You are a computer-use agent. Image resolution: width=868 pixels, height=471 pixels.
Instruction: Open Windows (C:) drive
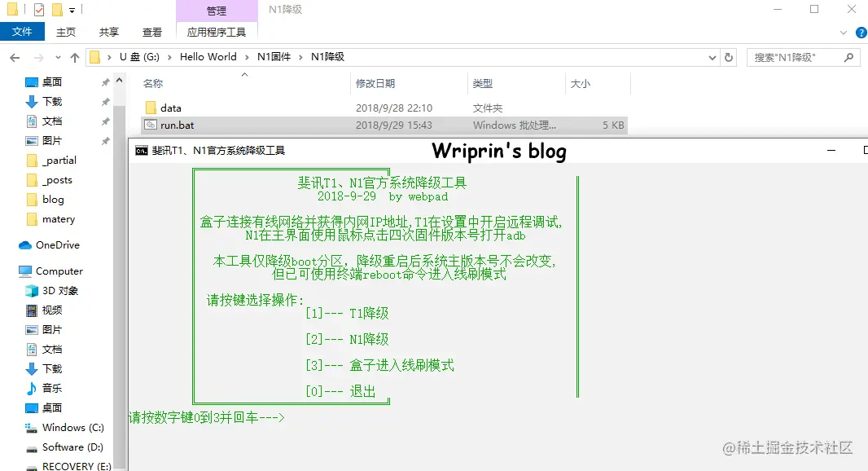click(72, 427)
